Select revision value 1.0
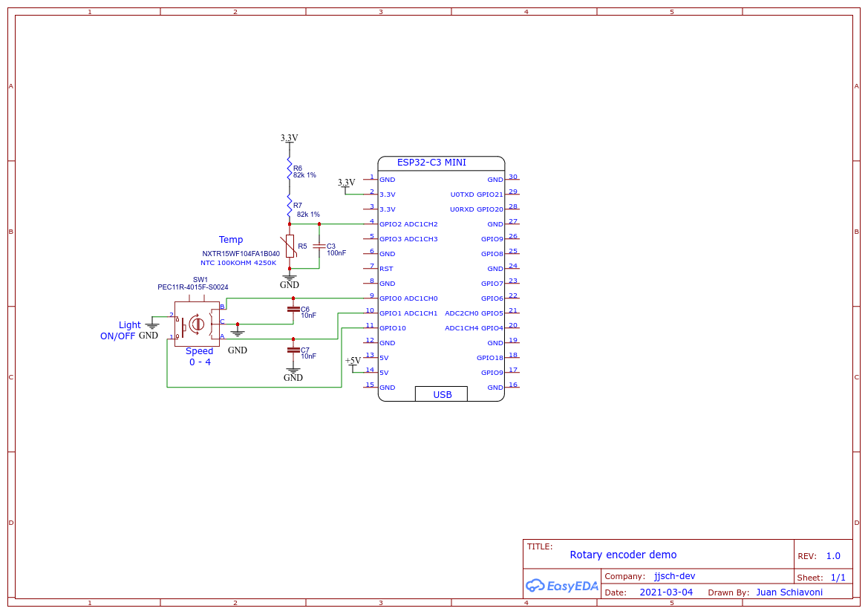The height and width of the screenshot is (614, 868). click(833, 556)
